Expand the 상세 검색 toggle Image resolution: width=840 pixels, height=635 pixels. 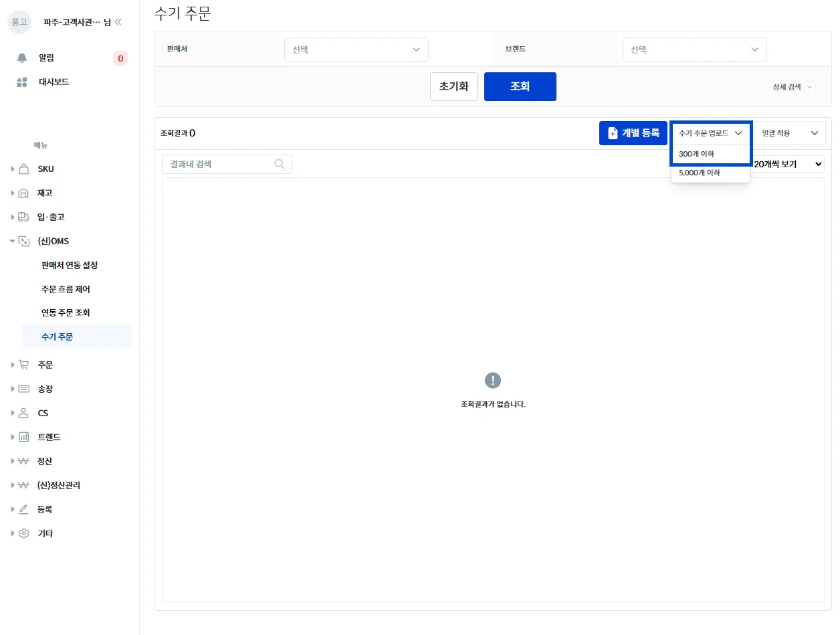[x=794, y=87]
